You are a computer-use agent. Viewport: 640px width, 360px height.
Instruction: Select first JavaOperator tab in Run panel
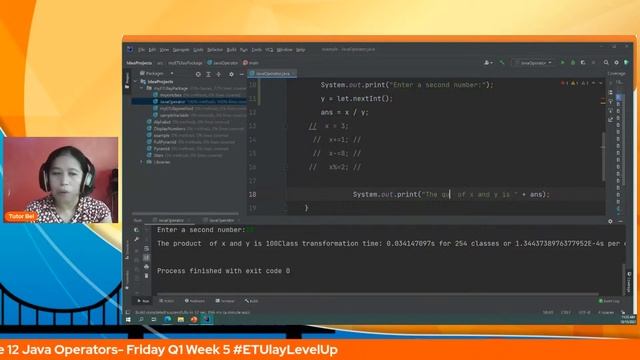(171, 220)
